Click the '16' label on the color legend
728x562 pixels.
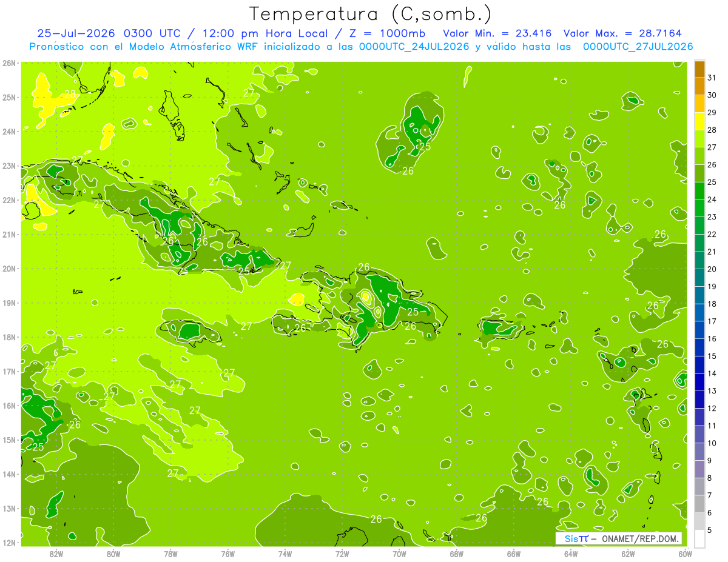pos(712,338)
